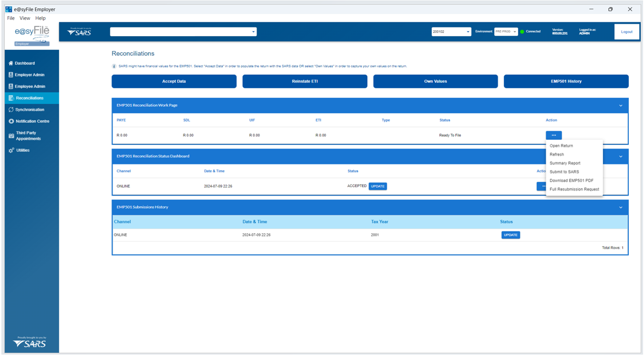Image resolution: width=644 pixels, height=356 pixels.
Task: Open Employee Admin section
Action: 30,86
